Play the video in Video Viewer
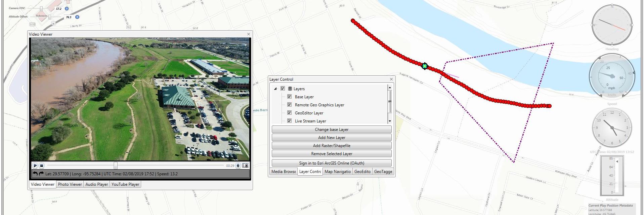644x215 pixels. (35, 166)
